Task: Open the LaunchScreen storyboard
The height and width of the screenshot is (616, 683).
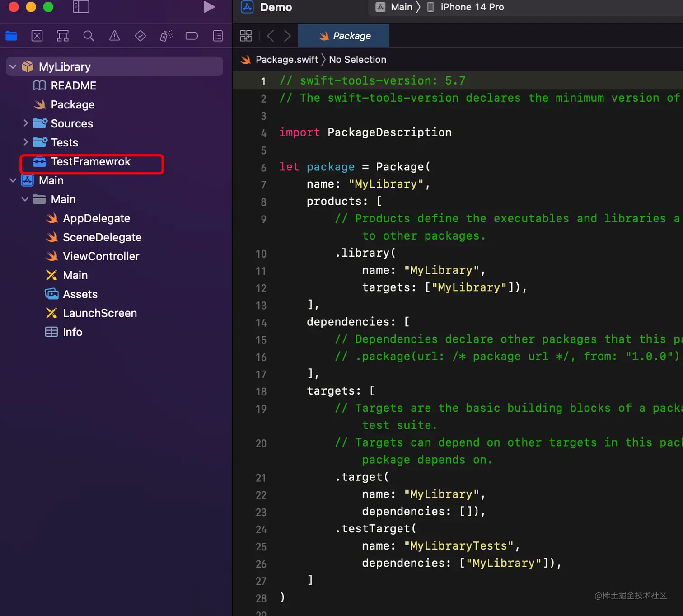Action: point(100,313)
